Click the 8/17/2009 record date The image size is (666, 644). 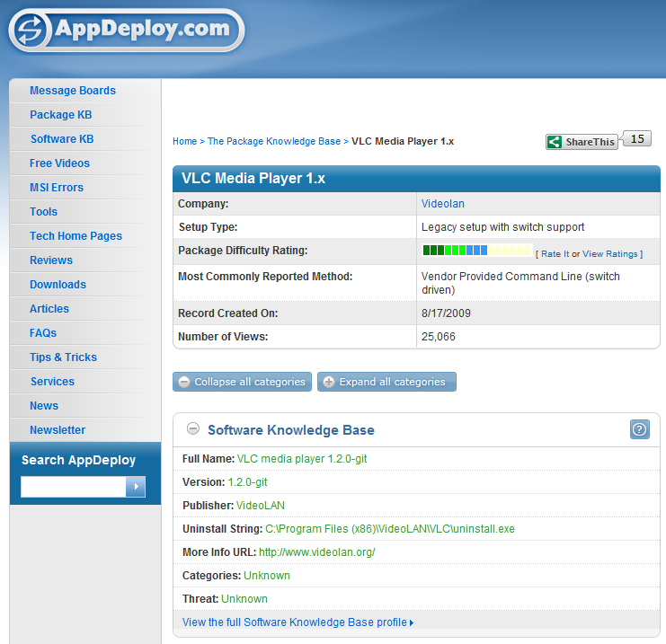pos(446,313)
